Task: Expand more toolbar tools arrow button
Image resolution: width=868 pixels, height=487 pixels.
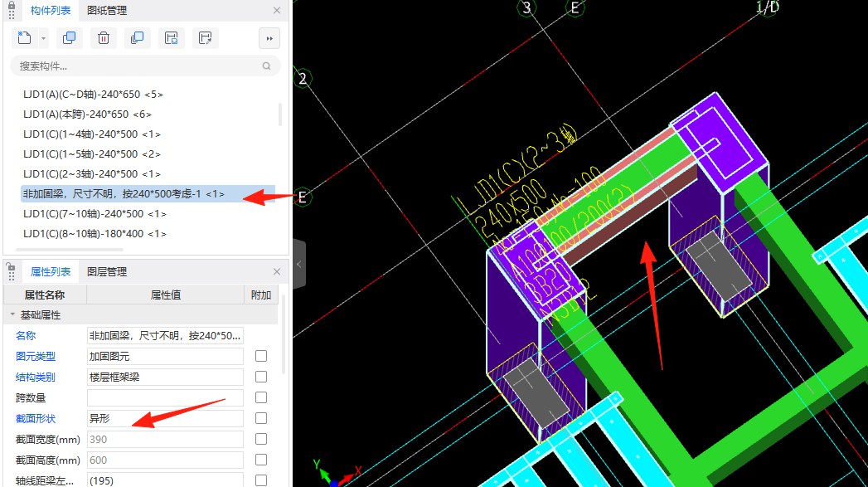Action: (269, 38)
